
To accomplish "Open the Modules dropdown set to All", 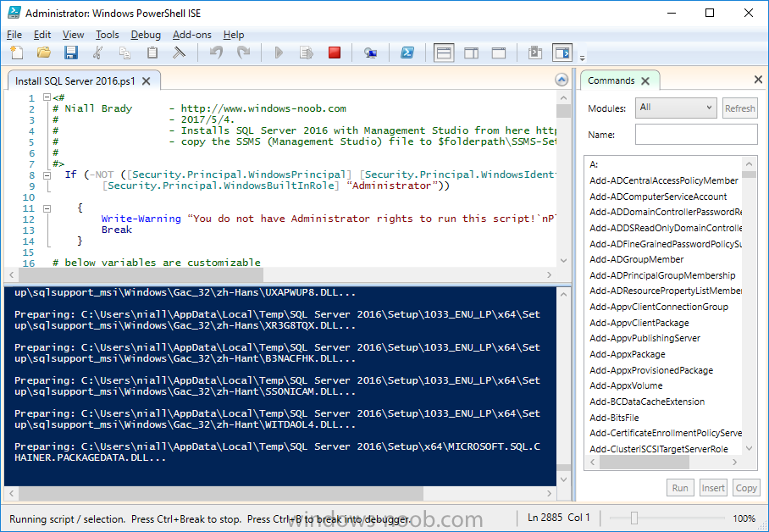I will 676,108.
